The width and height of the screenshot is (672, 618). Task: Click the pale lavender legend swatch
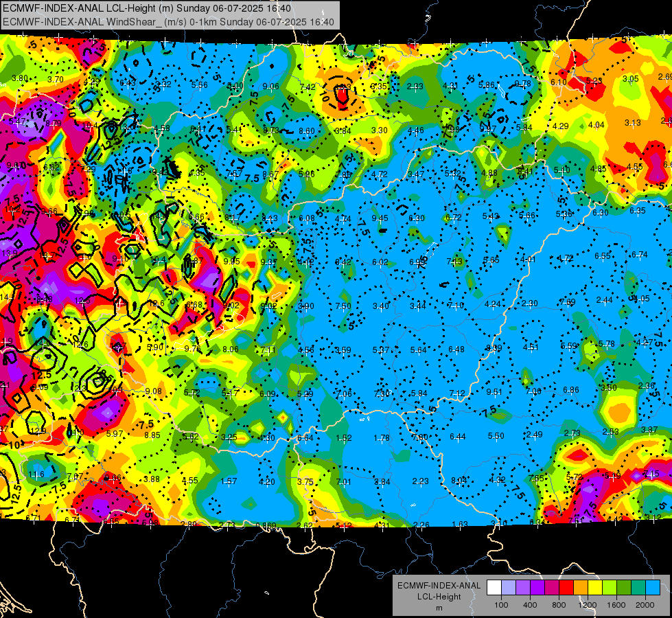[x=509, y=588]
